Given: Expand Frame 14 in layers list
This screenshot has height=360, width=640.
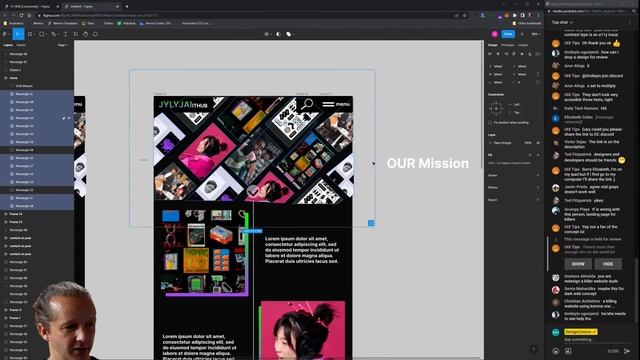Looking at the screenshot, I should point(6,214).
